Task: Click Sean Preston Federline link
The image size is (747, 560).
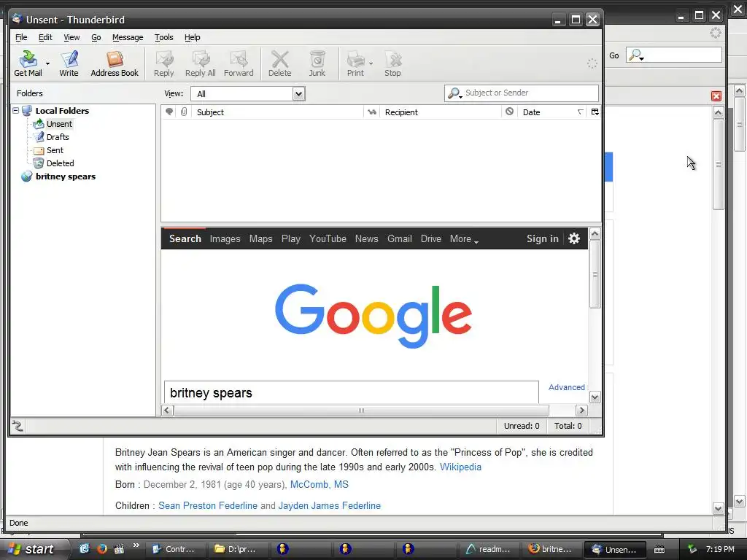Action: (x=208, y=506)
